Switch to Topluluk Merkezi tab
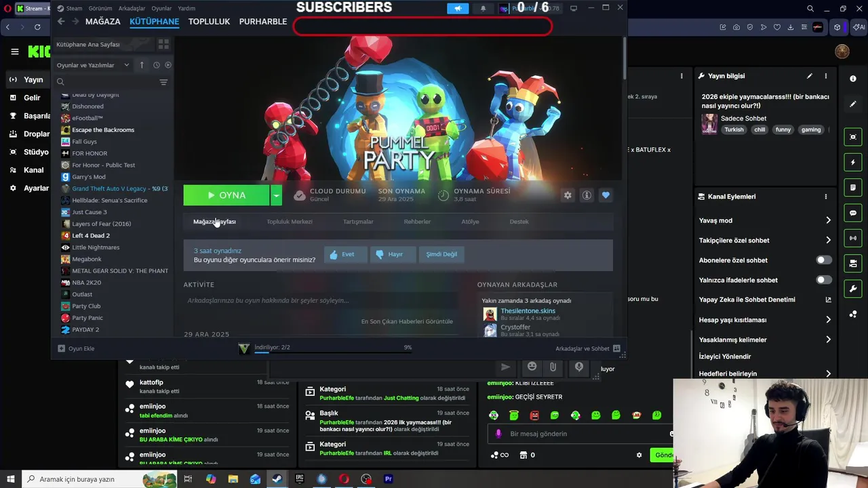This screenshot has height=488, width=868. click(290, 222)
